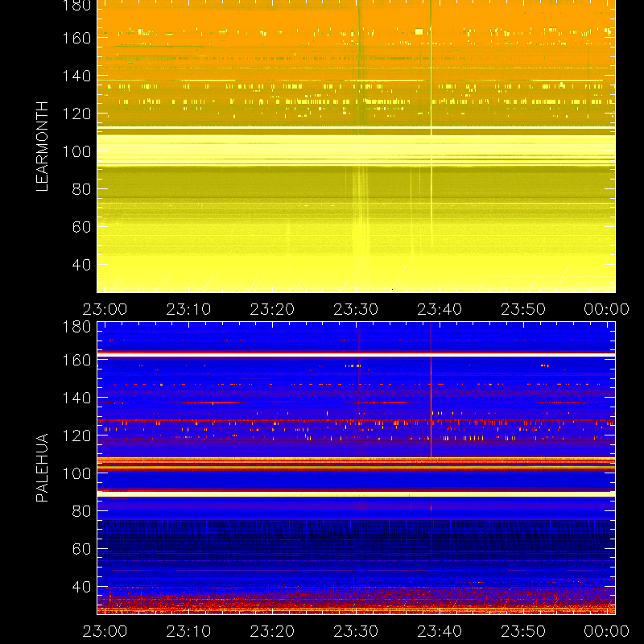Select the 60 label on Learmonth axis
This screenshot has width=644, height=644.
pos(82,227)
